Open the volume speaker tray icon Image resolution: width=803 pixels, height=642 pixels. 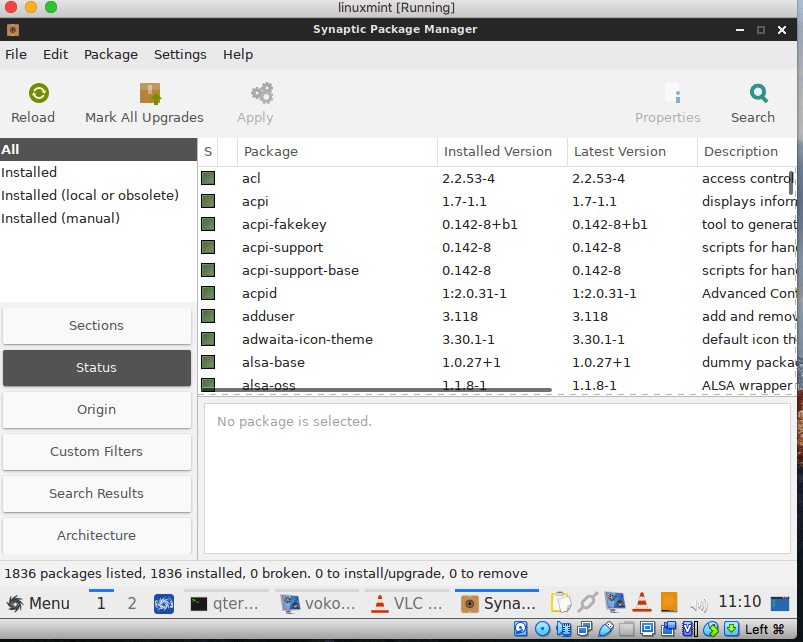(699, 606)
